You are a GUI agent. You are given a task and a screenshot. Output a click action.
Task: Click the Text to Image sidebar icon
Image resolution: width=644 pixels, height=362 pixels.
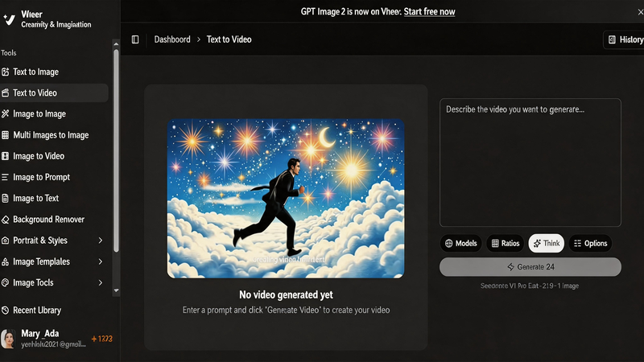pos(6,72)
